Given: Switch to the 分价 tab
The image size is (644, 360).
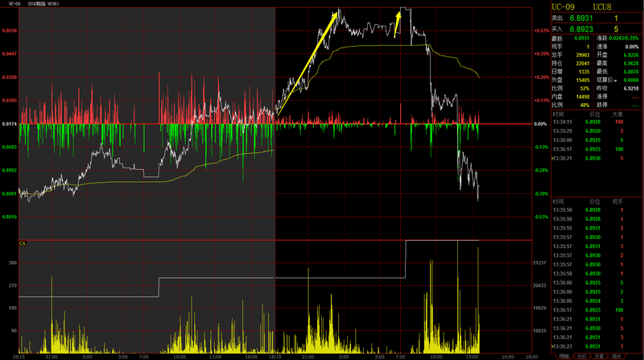Looking at the screenshot, I should click(x=581, y=356).
